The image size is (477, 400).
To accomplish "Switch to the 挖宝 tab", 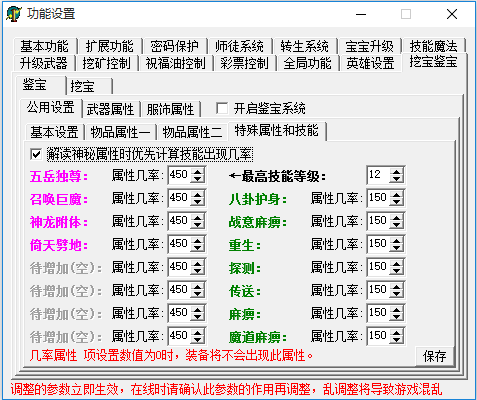I will pos(89,86).
